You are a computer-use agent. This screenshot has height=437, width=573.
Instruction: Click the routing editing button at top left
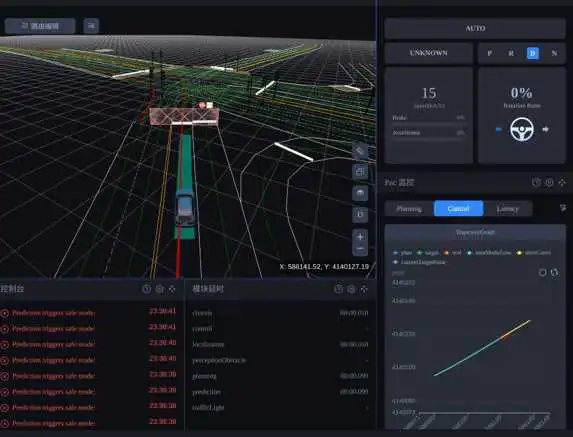click(x=40, y=26)
